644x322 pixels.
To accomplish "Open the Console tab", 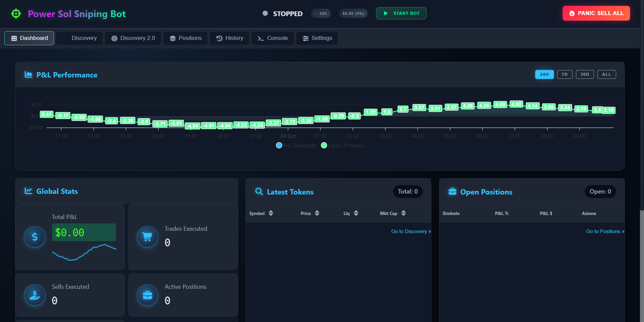I will click(272, 38).
